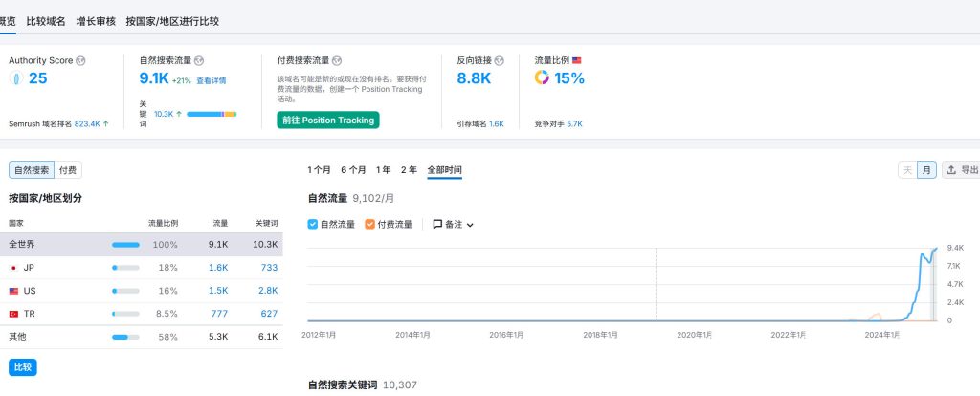Click the info icon beside Authority Score
Viewport: 980px width, 396px height.
(x=81, y=60)
